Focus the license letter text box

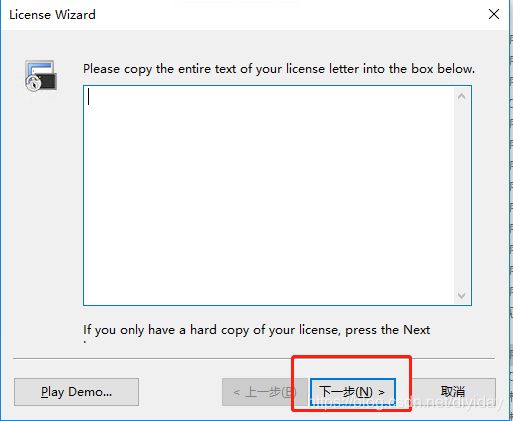[x=269, y=195]
